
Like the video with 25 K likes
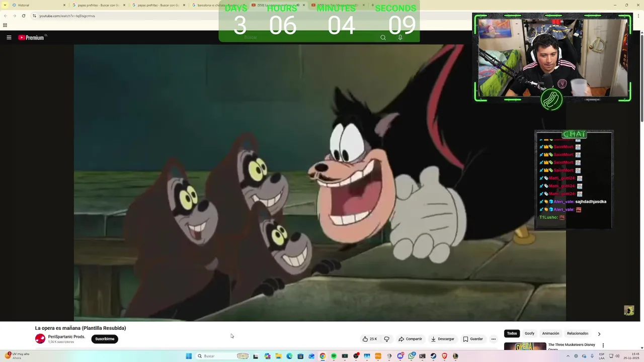point(370,339)
